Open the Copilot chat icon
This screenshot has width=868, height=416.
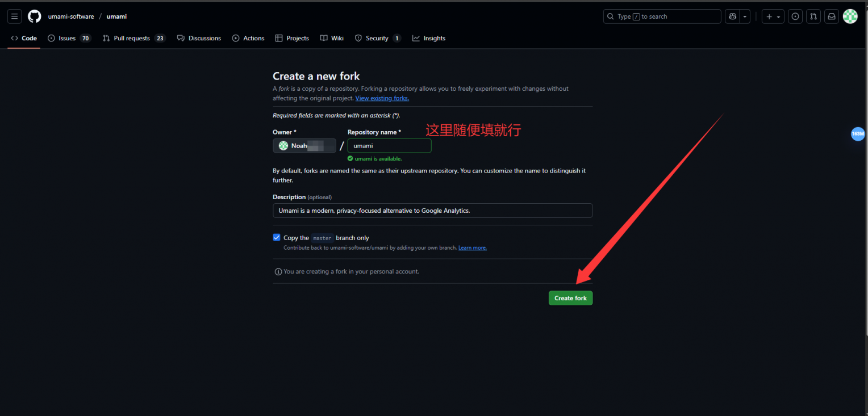(733, 16)
